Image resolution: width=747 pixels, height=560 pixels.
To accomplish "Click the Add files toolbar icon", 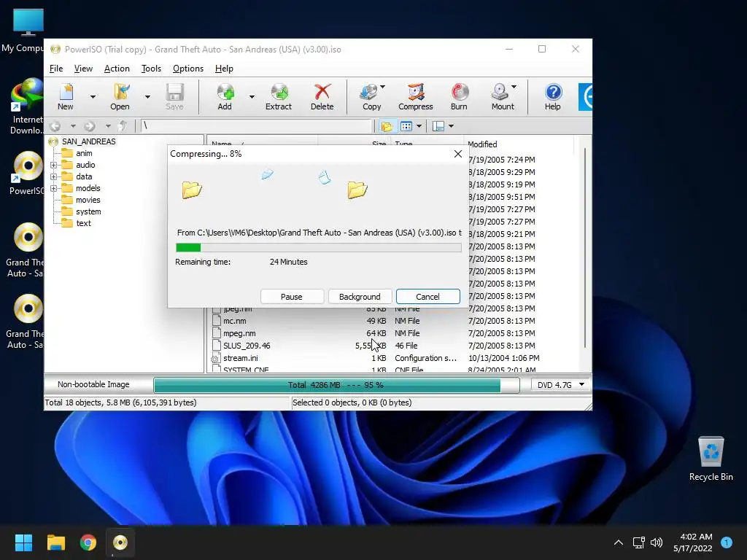I will pyautogui.click(x=225, y=97).
